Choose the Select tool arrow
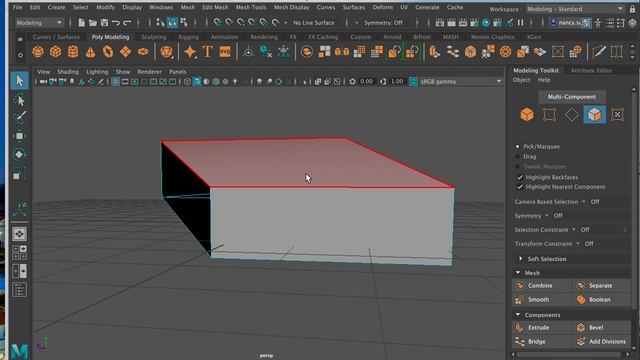The image size is (640, 360). tap(19, 80)
